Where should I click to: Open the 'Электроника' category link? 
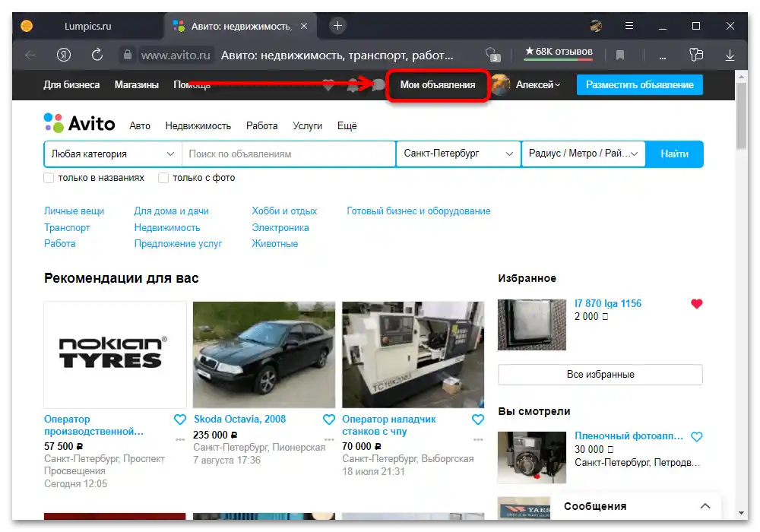[280, 228]
